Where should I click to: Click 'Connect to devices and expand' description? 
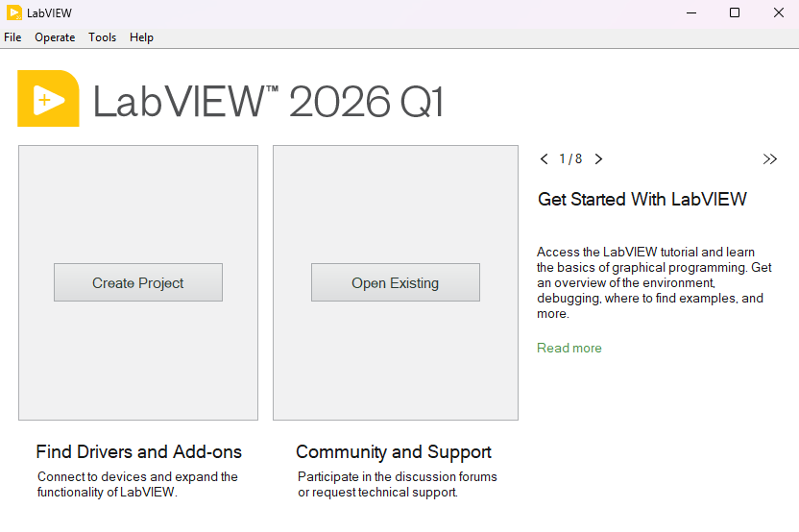(x=137, y=484)
